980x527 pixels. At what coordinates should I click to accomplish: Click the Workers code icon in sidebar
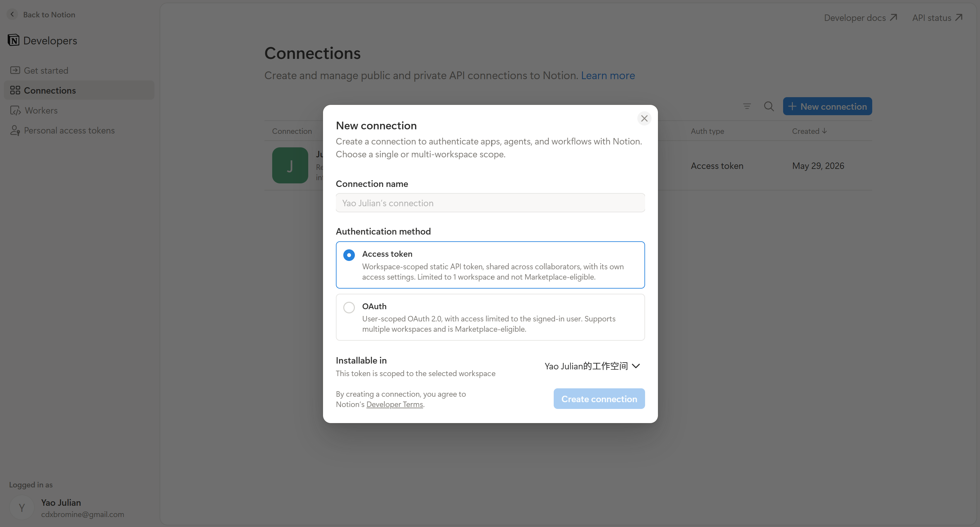[x=15, y=110]
